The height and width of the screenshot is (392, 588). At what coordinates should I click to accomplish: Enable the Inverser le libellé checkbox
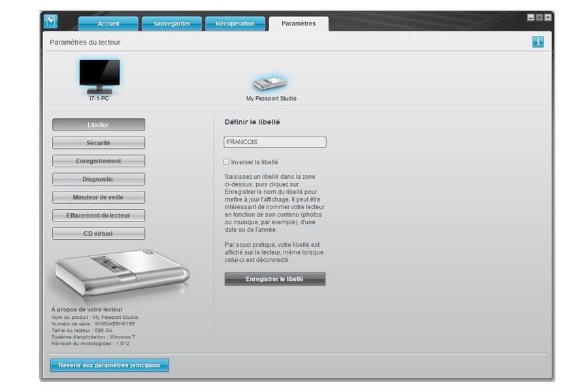click(x=227, y=162)
